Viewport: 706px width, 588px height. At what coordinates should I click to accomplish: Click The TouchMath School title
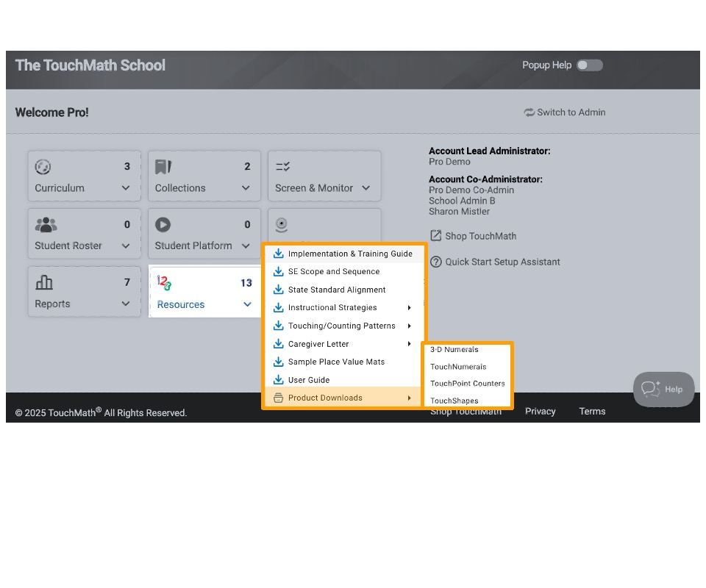(90, 65)
